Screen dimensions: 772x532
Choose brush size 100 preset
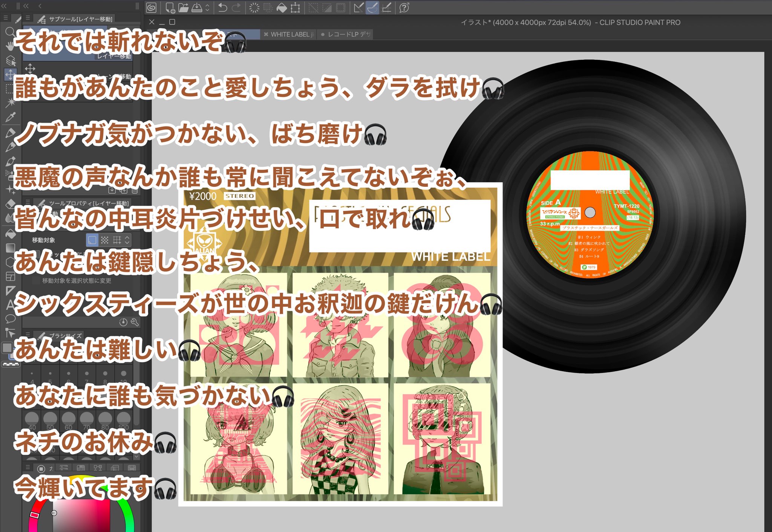tap(124, 421)
